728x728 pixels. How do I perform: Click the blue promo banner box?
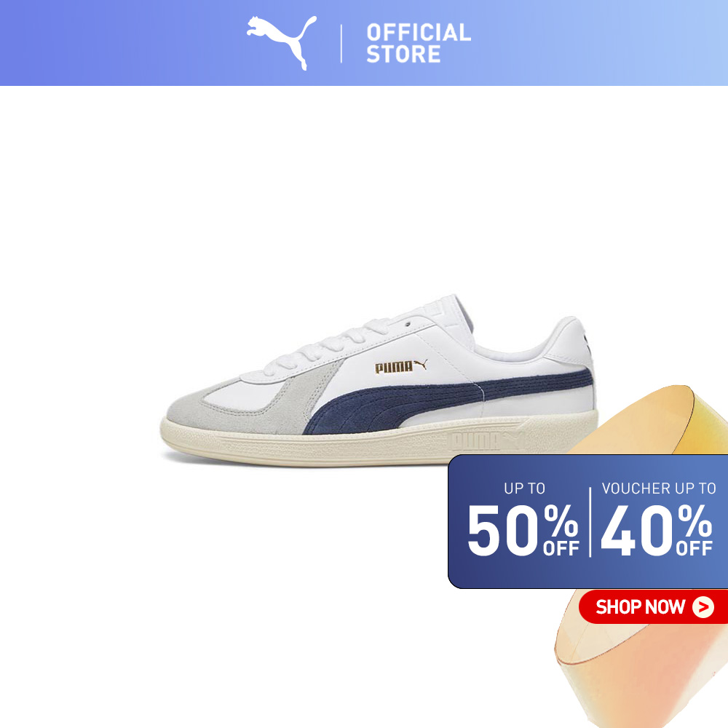pos(587,521)
